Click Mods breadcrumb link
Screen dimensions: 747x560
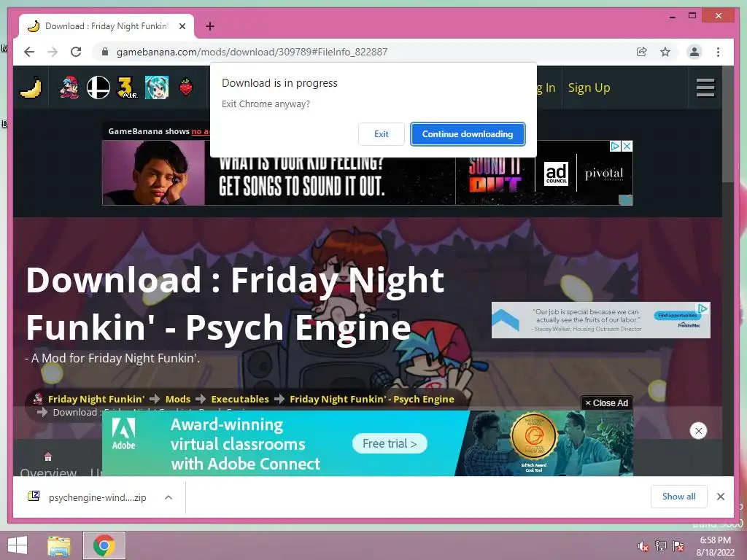178,399
